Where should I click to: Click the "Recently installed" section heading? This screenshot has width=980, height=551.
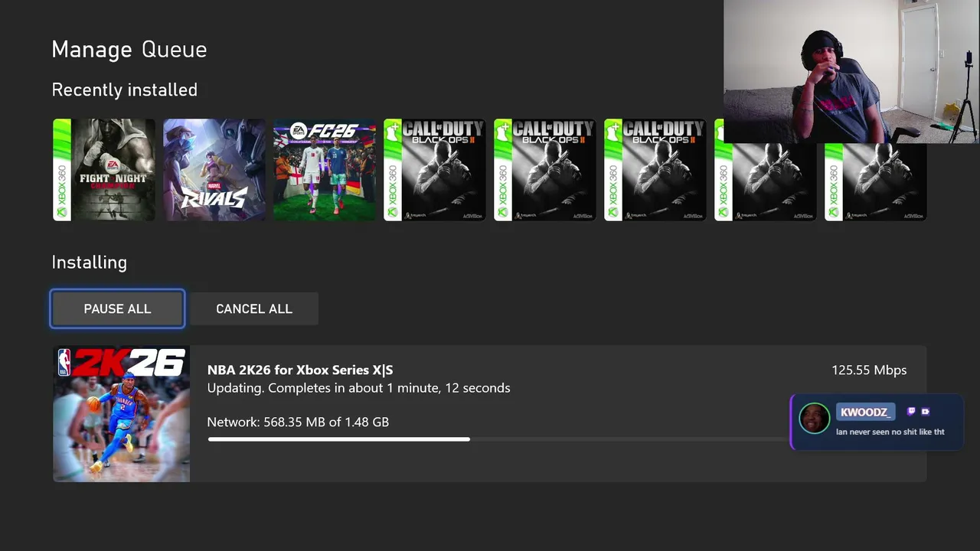125,90
